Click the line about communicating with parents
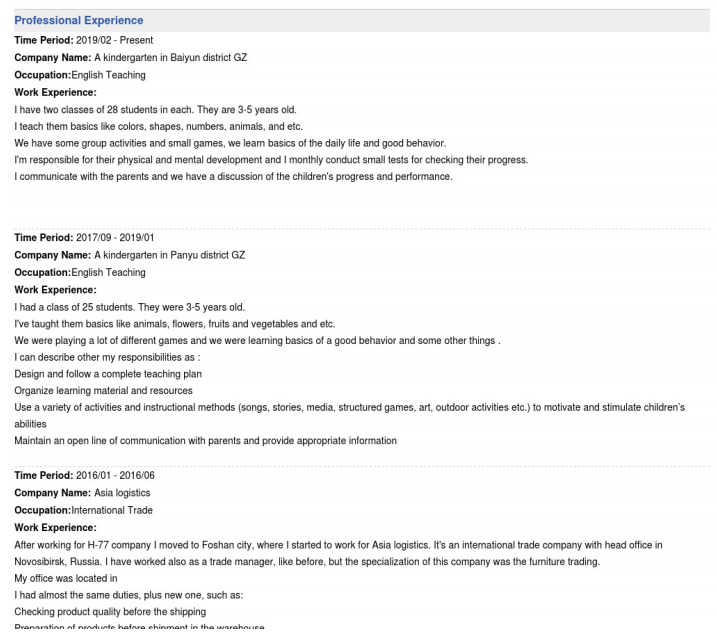The width and height of the screenshot is (717, 643). point(233,177)
